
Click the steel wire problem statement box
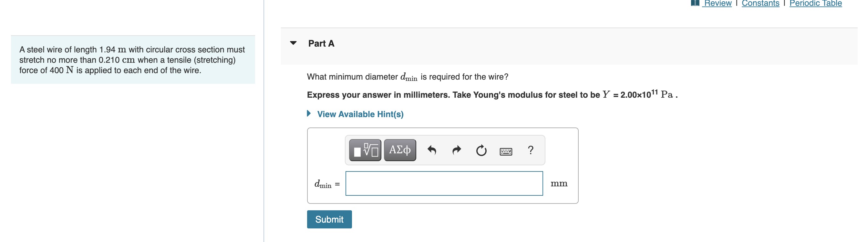[x=133, y=60]
